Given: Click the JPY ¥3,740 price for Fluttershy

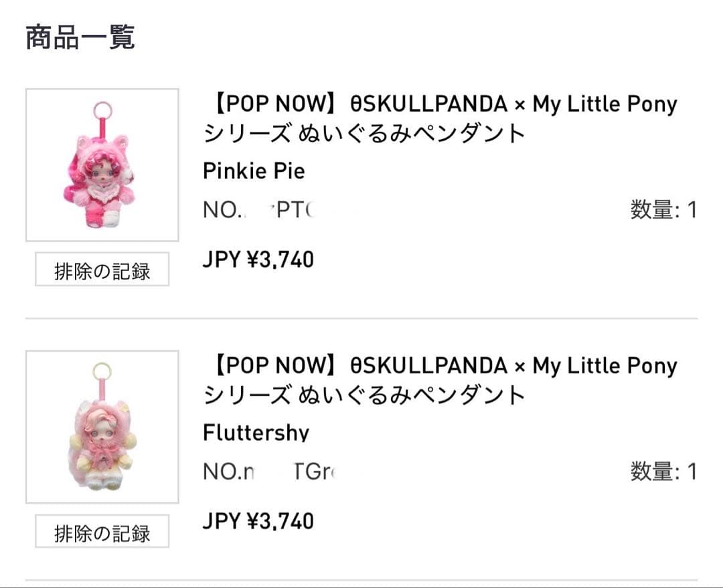Looking at the screenshot, I should click(x=259, y=521).
